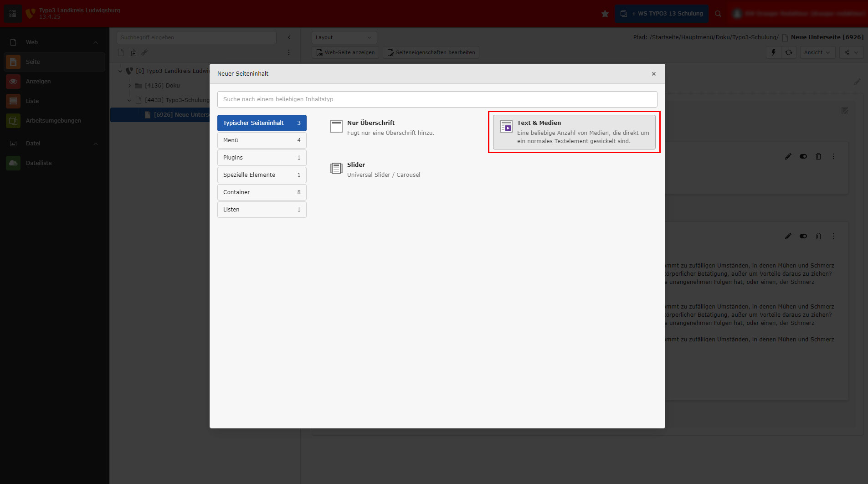Switch to the Container category tab
This screenshot has width=868, height=484.
[262, 192]
